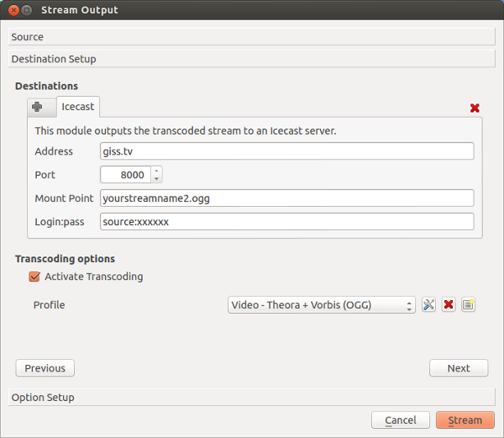Disable the Activate Transcoding checkbox
Viewport: 504px width, 438px height.
(34, 277)
